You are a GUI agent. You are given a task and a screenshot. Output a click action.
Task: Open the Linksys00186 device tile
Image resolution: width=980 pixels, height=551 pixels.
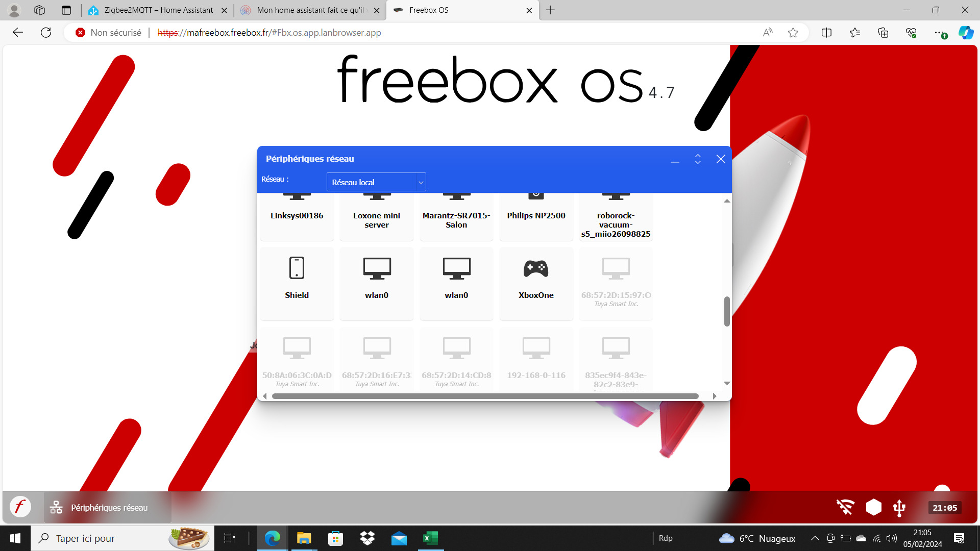pos(297,216)
